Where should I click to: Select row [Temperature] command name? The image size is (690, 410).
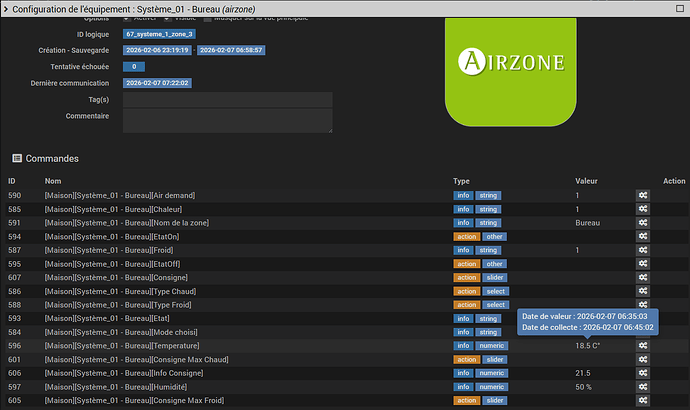122,345
